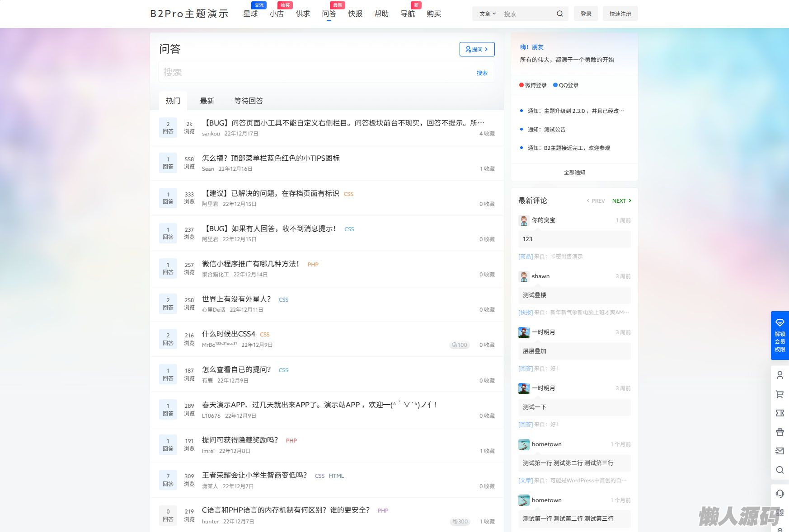
Task: Open the shopping cart icon in sidebar
Action: pyautogui.click(x=780, y=394)
